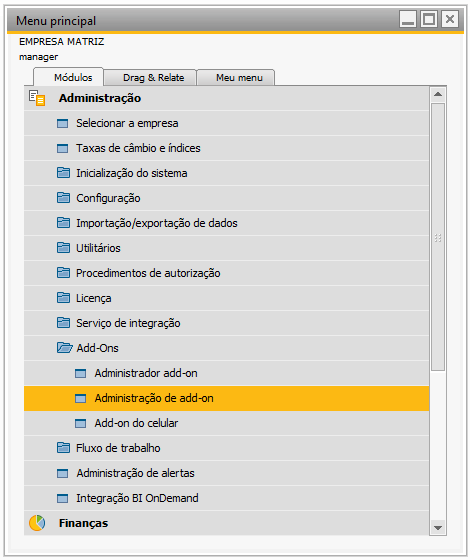The image size is (470, 560).
Task: Select the Configuração label
Action: coord(108,198)
